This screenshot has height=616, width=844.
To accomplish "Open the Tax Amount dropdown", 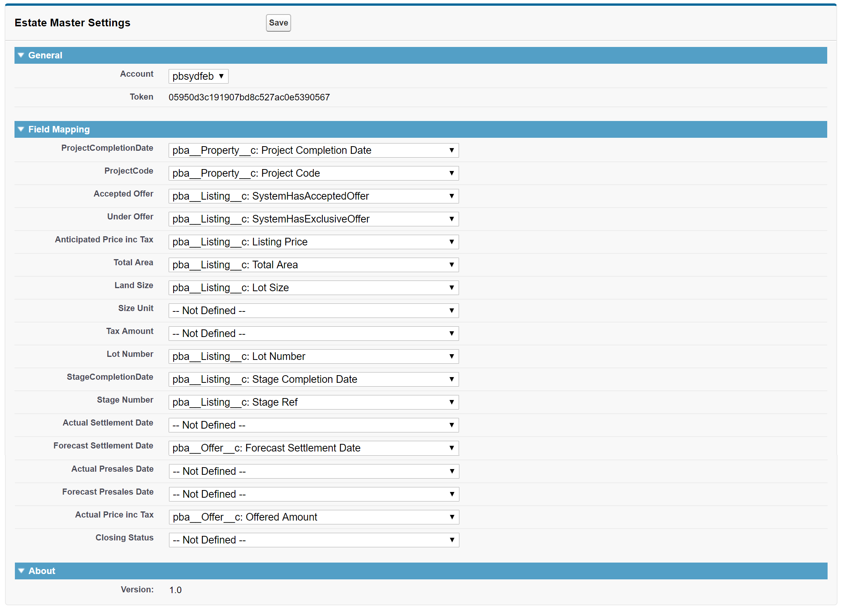I will click(313, 334).
